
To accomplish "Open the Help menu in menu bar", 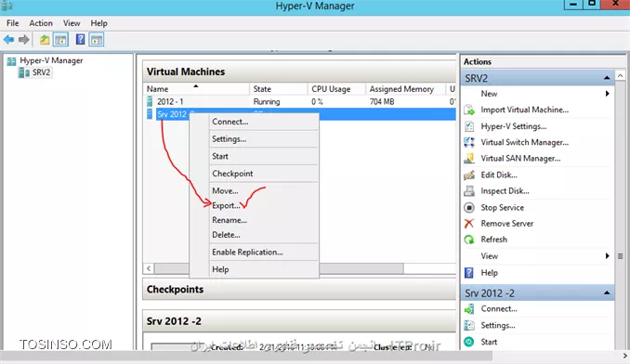I will pos(98,23).
